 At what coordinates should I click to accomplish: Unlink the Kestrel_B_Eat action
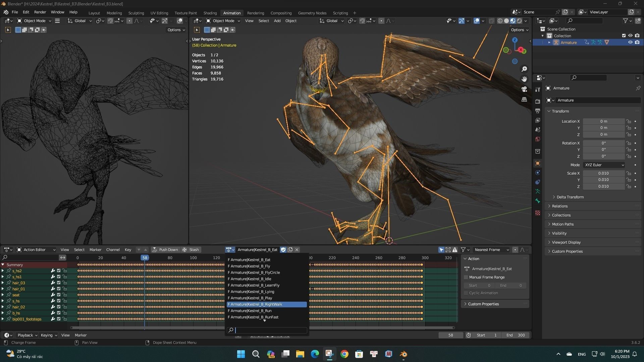tap(297, 250)
